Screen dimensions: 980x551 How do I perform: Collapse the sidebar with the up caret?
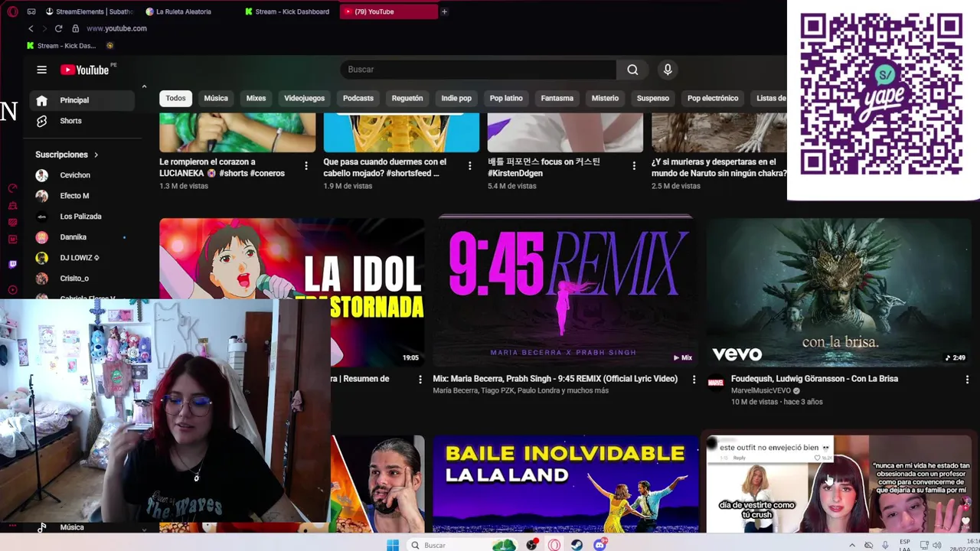click(144, 86)
